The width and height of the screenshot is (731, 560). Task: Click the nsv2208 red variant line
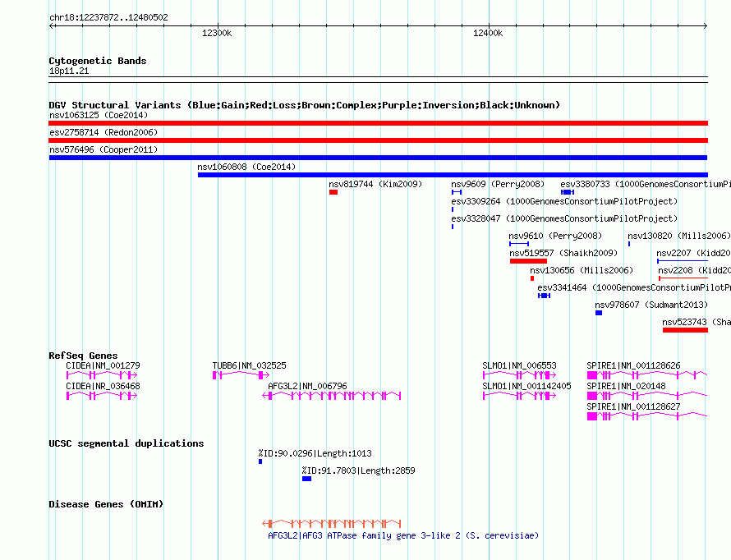[x=683, y=278]
